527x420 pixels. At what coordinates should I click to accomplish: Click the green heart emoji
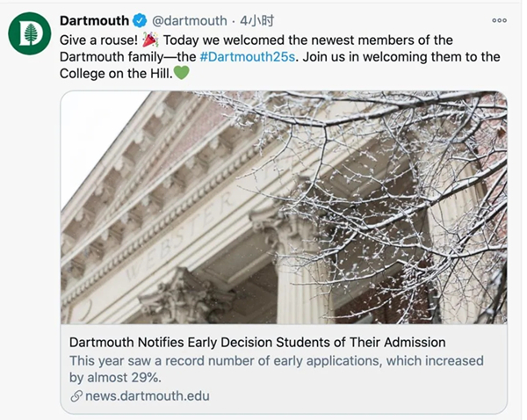181,73
